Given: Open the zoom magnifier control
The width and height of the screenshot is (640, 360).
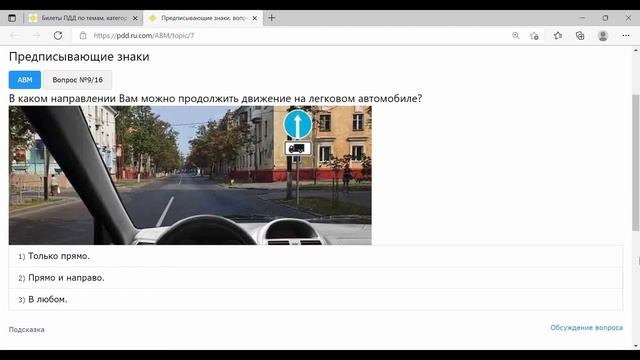Looking at the screenshot, I should pos(516,36).
